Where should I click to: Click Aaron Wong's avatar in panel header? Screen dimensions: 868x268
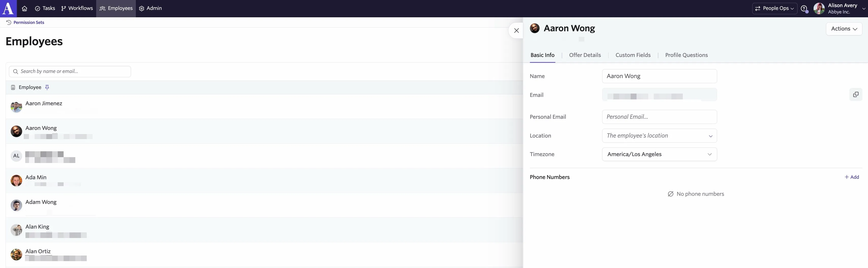point(534,28)
